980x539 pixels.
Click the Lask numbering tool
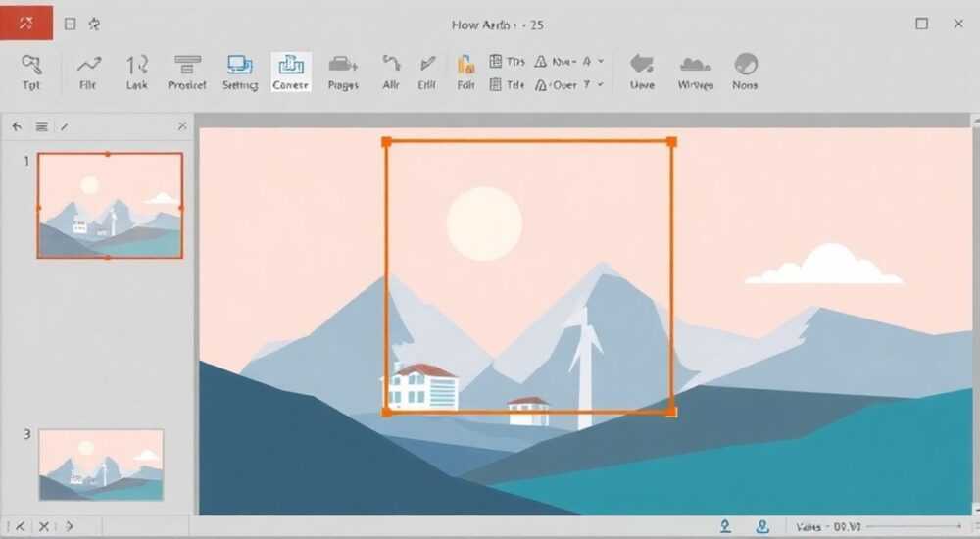[137, 73]
